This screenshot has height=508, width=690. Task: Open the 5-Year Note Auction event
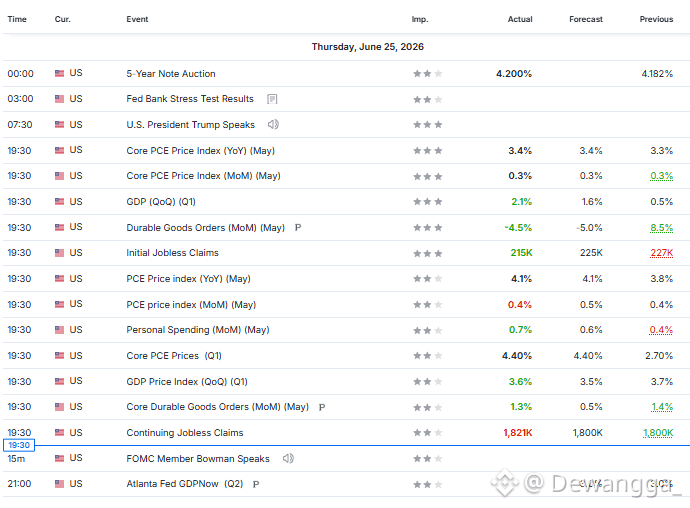coord(171,74)
